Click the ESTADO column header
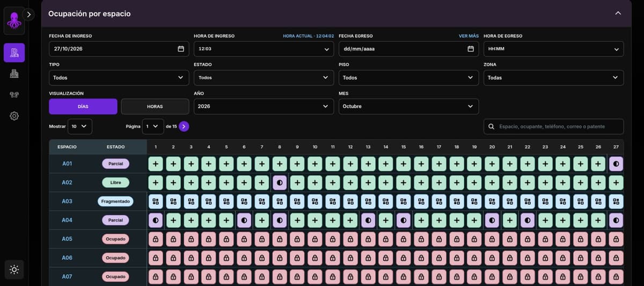 click(x=115, y=146)
